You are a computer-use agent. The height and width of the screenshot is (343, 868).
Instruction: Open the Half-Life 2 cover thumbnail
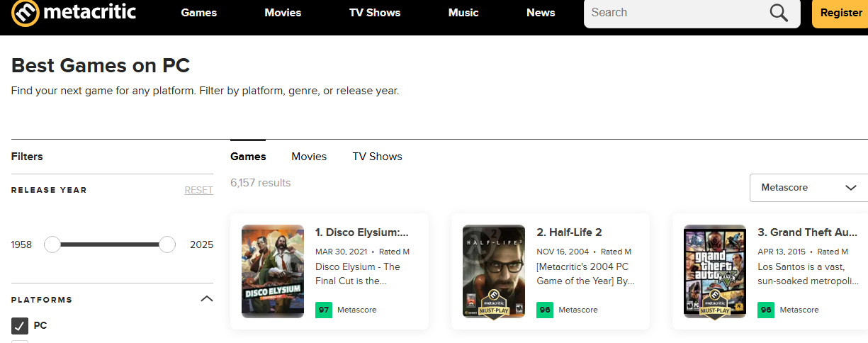(x=494, y=271)
